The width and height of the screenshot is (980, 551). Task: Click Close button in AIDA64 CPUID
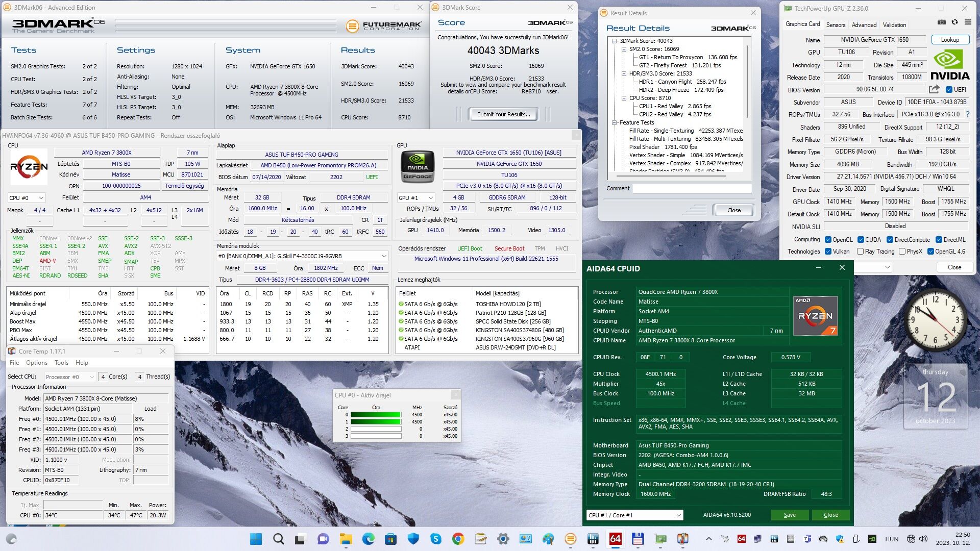coord(830,515)
